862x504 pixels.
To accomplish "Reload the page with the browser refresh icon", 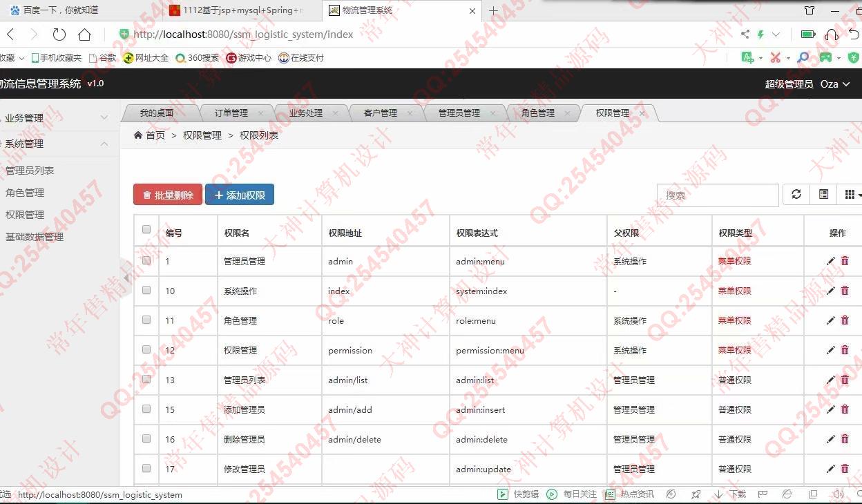I will (x=59, y=35).
